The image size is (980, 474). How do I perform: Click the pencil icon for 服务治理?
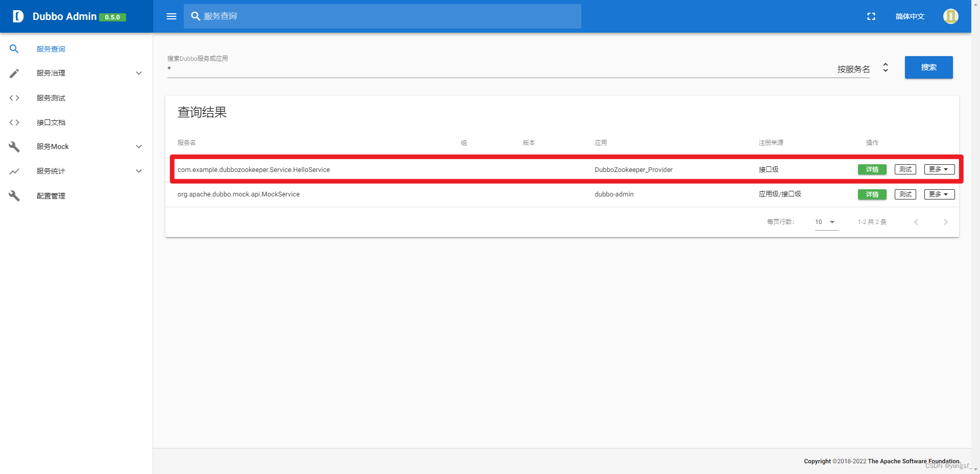(14, 73)
